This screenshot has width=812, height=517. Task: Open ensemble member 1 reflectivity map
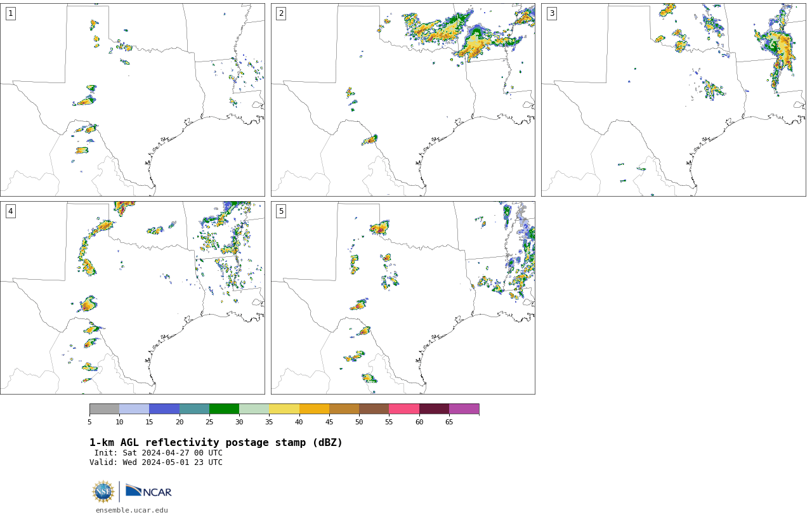(x=133, y=100)
